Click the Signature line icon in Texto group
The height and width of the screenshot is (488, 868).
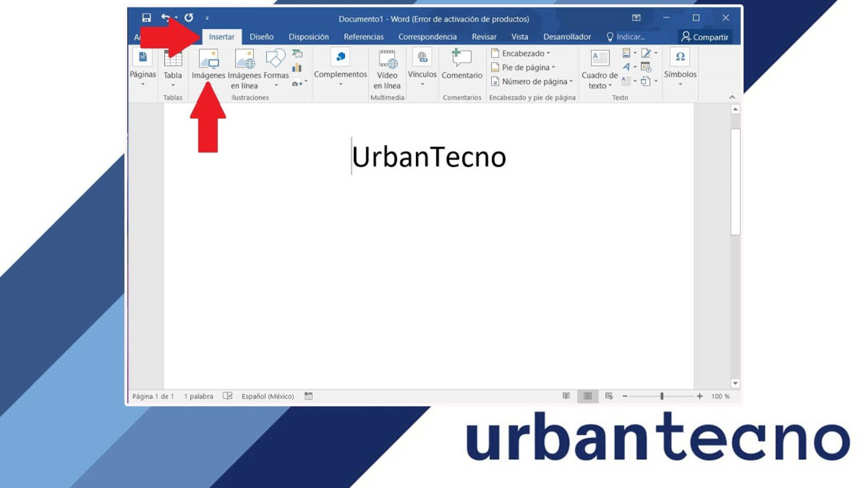649,53
